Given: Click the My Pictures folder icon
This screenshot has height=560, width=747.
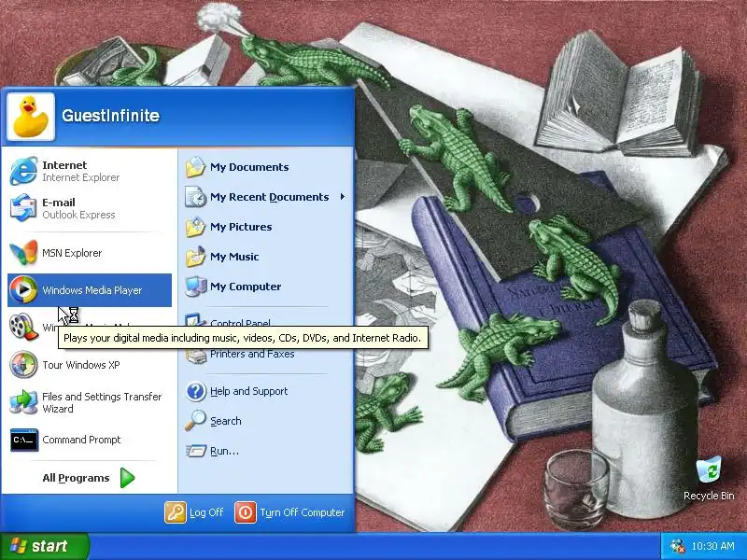Looking at the screenshot, I should pyautogui.click(x=195, y=227).
